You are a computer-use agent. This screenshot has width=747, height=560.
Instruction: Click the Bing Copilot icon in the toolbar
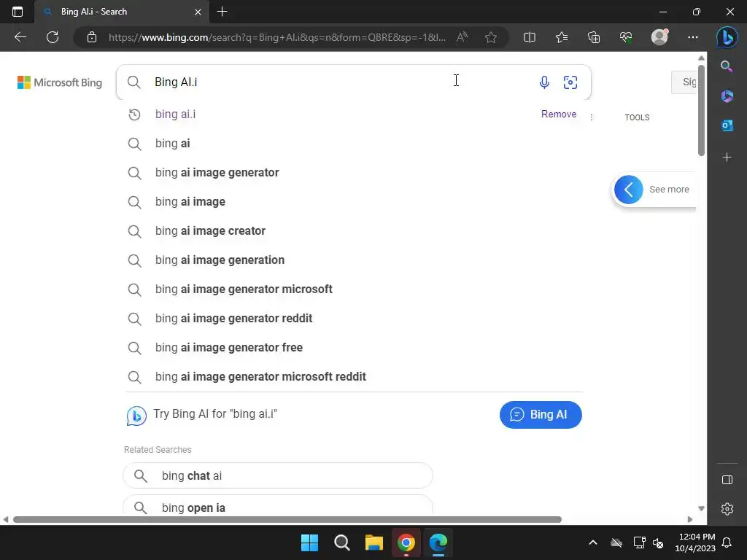(x=727, y=37)
